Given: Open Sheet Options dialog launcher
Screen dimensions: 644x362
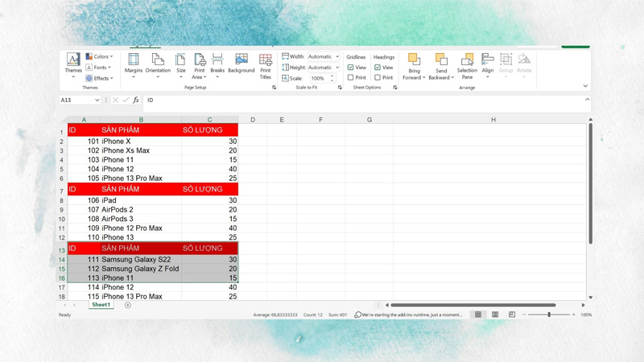Looking at the screenshot, I should click(x=394, y=88).
